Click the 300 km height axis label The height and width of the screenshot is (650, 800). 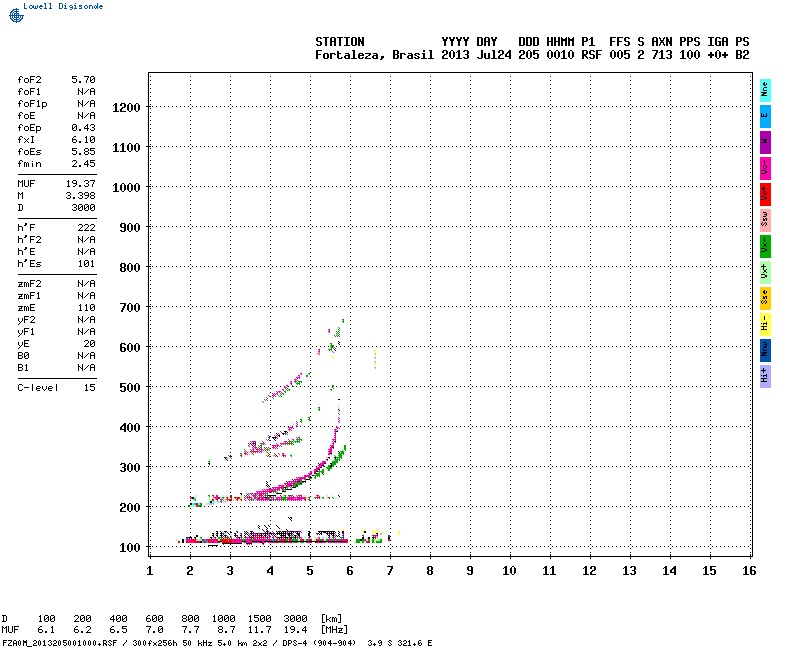coord(130,468)
